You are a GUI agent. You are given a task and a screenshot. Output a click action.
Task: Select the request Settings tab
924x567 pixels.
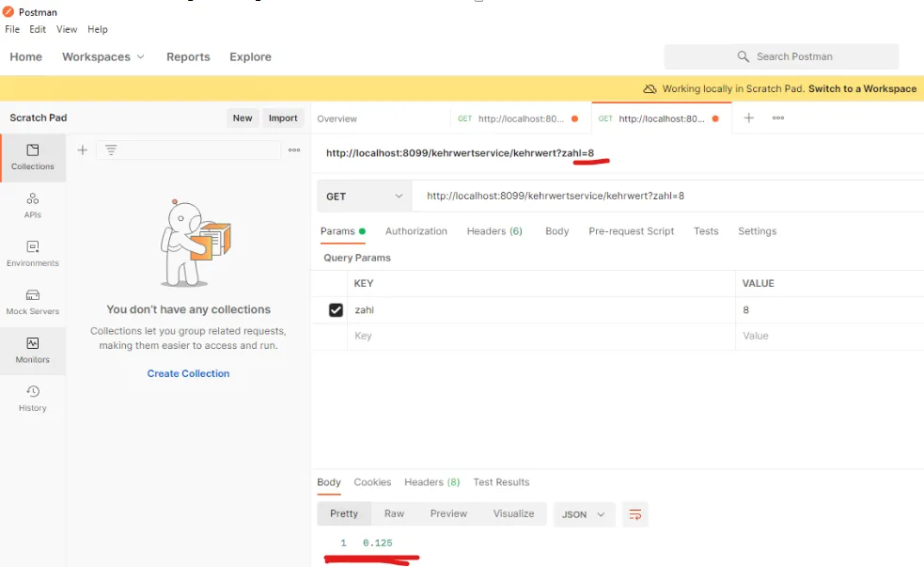758,231
